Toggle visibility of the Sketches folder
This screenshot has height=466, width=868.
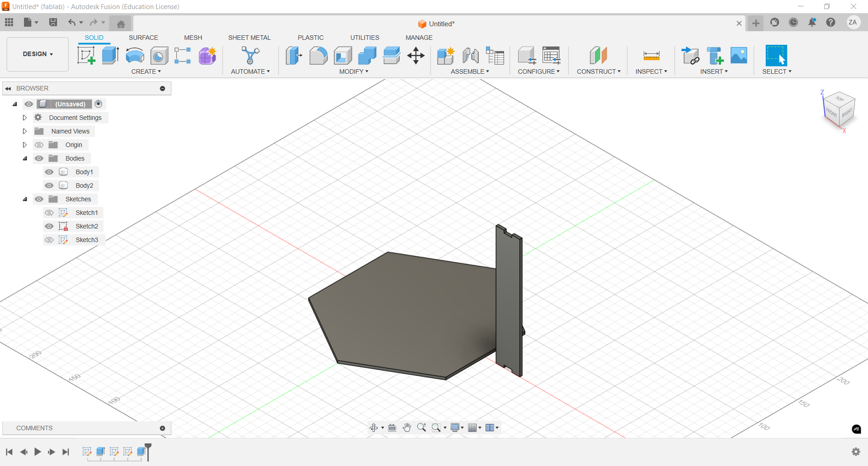click(x=39, y=199)
